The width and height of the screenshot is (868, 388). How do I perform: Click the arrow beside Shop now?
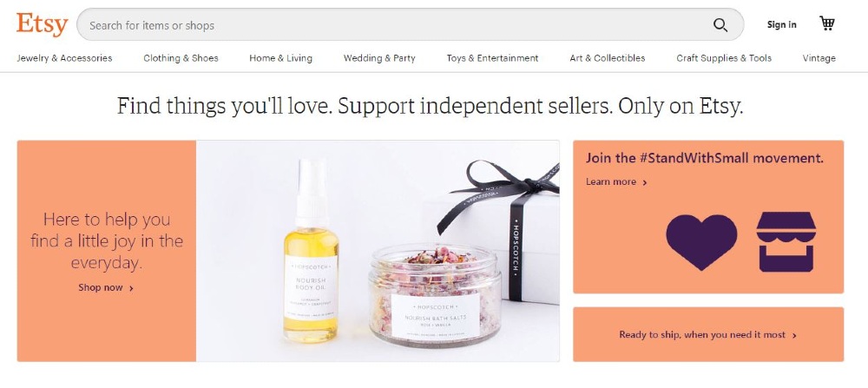[x=131, y=288]
